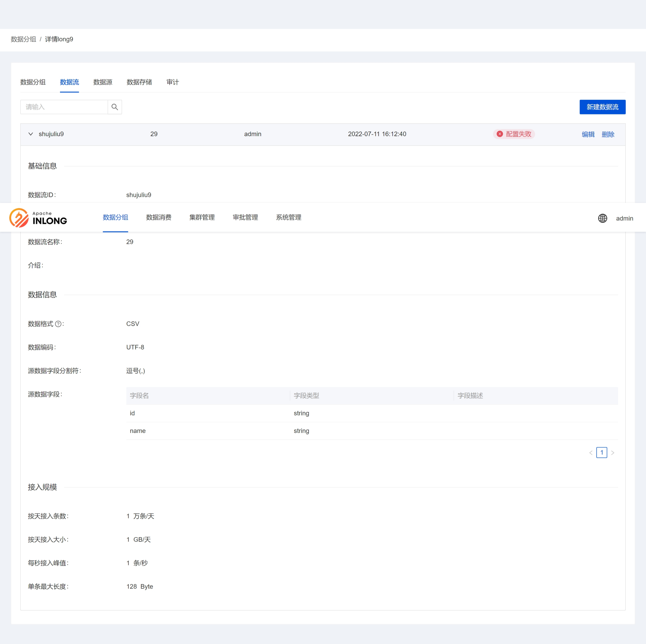Viewport: 646px width, 644px height.
Task: Click the data format help icon
Action: [x=58, y=324]
